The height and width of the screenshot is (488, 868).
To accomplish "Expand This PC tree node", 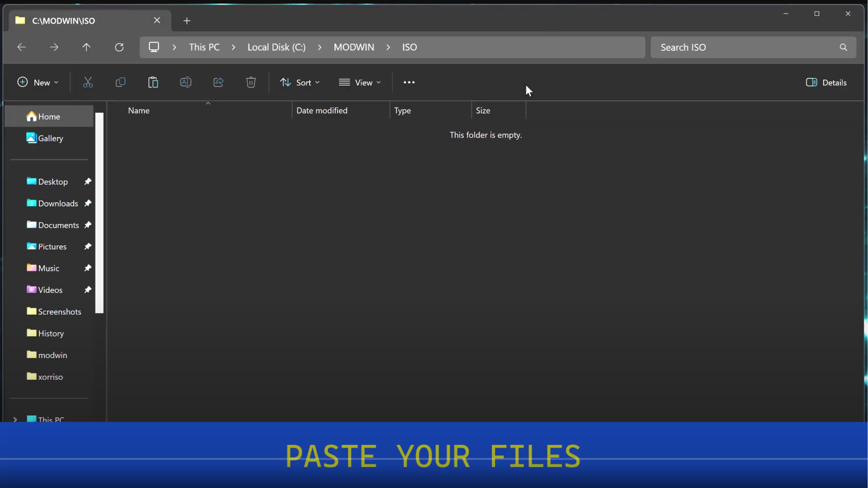I will click(15, 419).
